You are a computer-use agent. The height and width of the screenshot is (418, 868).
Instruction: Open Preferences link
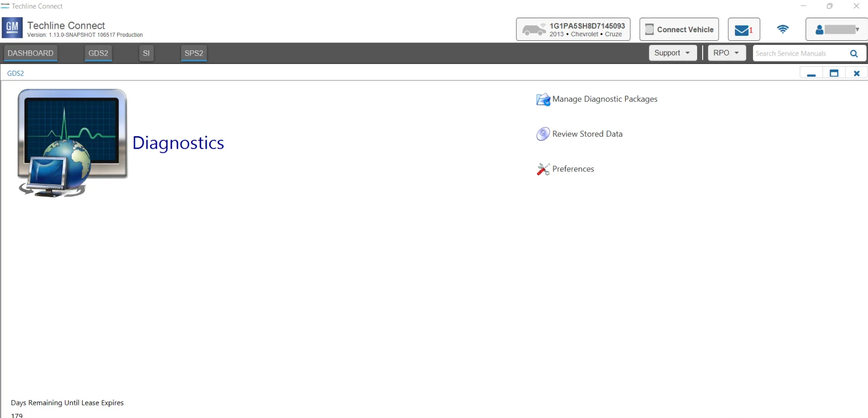pos(573,169)
